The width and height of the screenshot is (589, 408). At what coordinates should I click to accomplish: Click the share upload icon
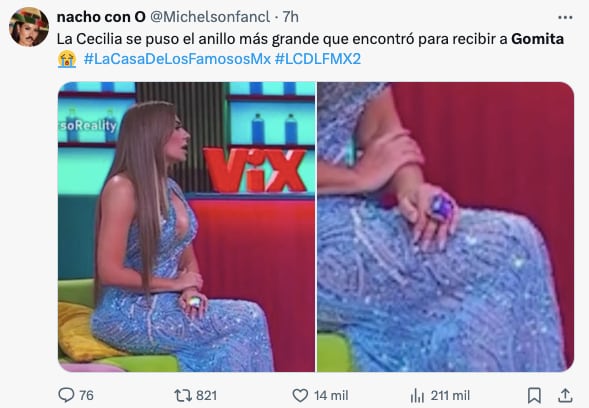click(x=565, y=395)
